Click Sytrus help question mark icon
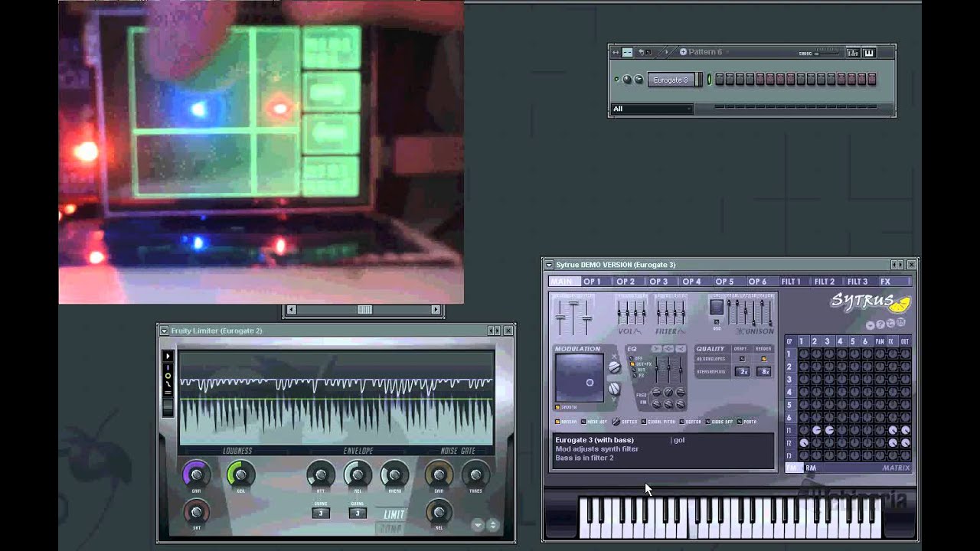980x551 pixels. point(880,324)
